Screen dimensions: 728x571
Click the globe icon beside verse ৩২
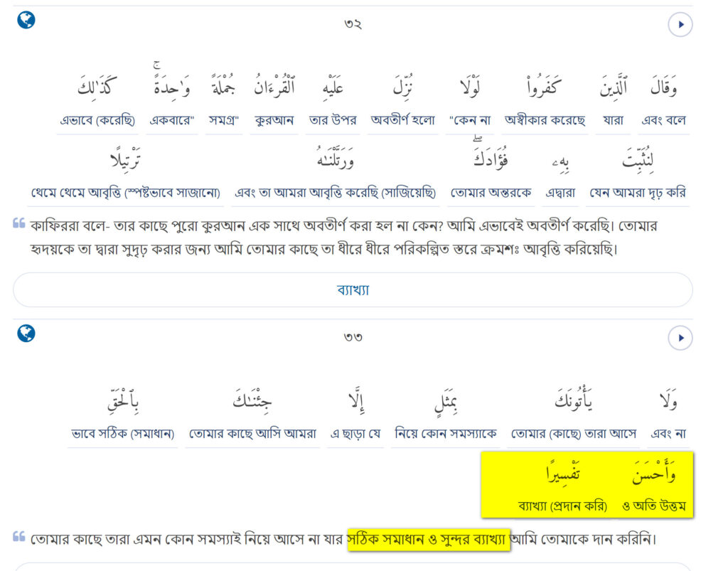click(x=26, y=20)
